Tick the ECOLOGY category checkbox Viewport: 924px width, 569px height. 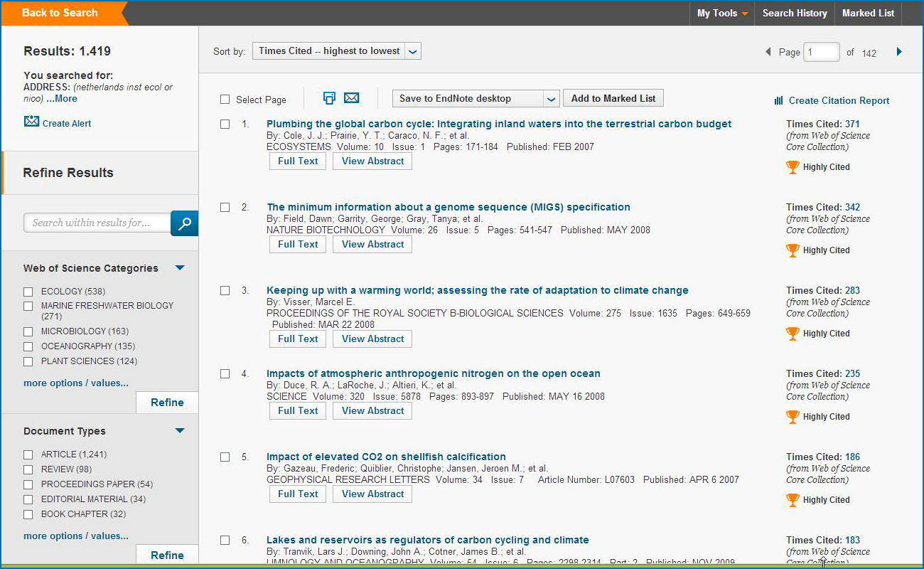[28, 292]
